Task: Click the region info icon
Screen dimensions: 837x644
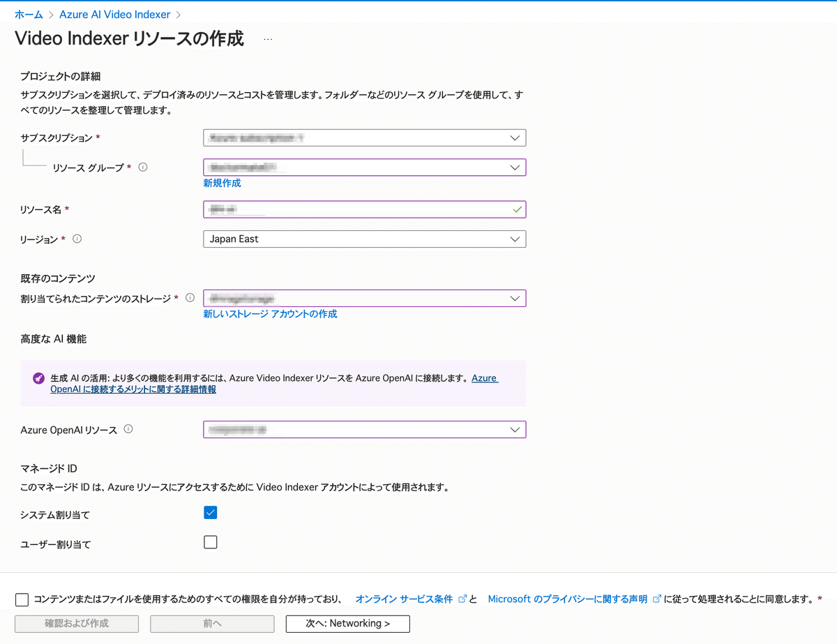Action: pos(77,238)
